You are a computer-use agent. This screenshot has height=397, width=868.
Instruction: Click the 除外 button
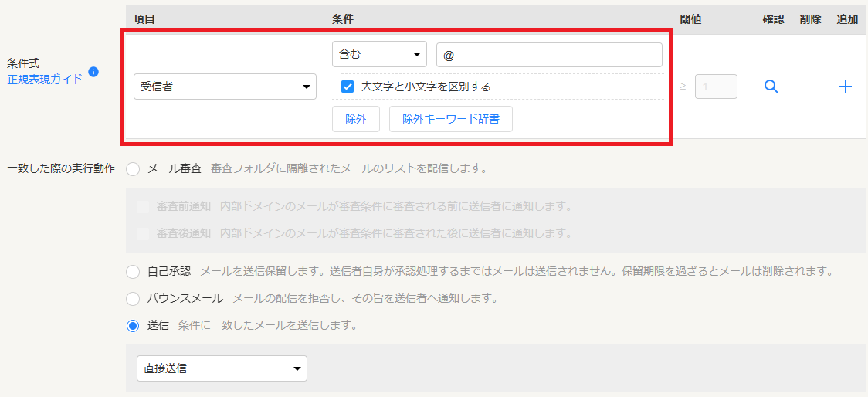(x=356, y=119)
